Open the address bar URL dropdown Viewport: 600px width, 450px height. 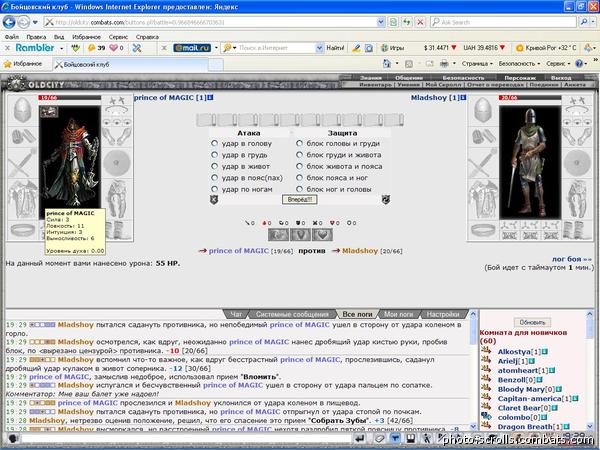tap(381, 22)
